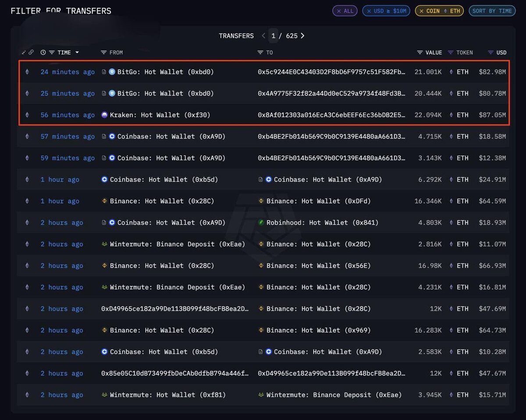Image resolution: width=526 pixels, height=420 pixels.
Task: Click BitGo logo in 25 minutes ago row
Action: tap(112, 93)
